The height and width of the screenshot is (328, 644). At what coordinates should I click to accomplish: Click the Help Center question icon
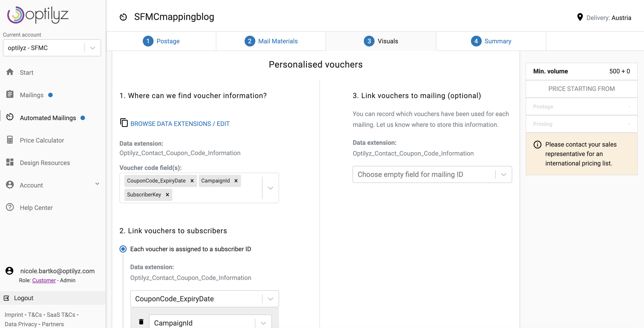[x=10, y=207]
